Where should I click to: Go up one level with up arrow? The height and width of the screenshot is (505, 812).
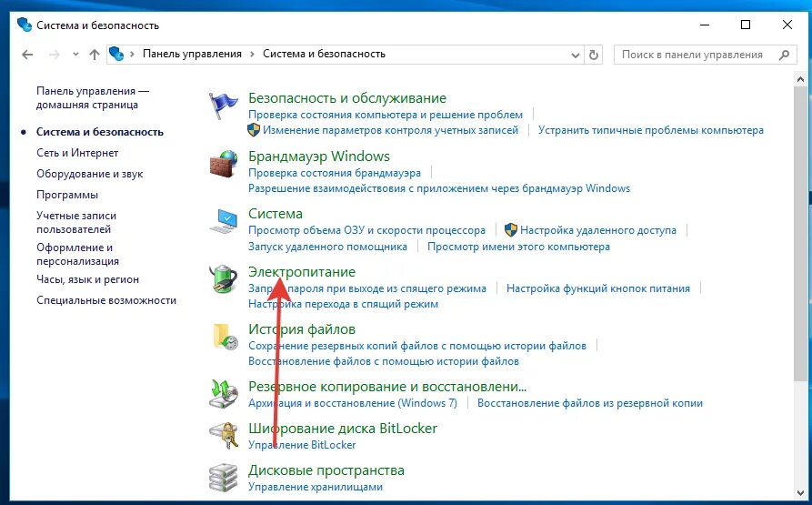pos(95,55)
